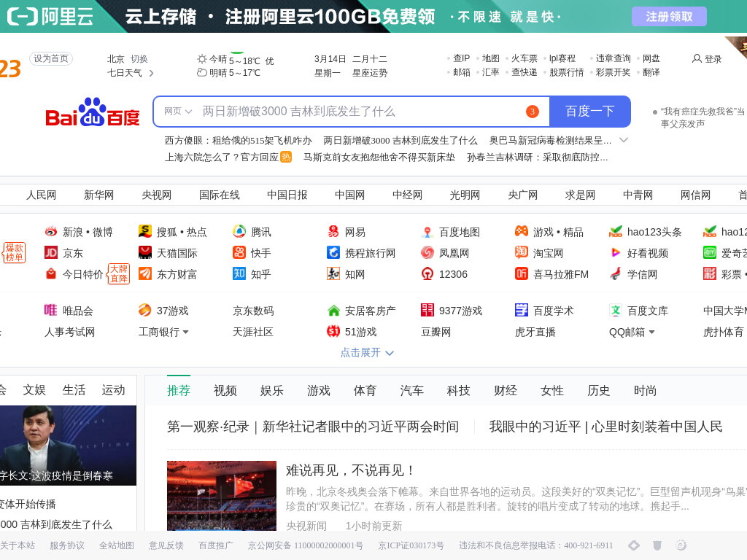This screenshot has height=560, width=747.
Task: Open 七日天气 forecast arrow
Action: point(152,73)
